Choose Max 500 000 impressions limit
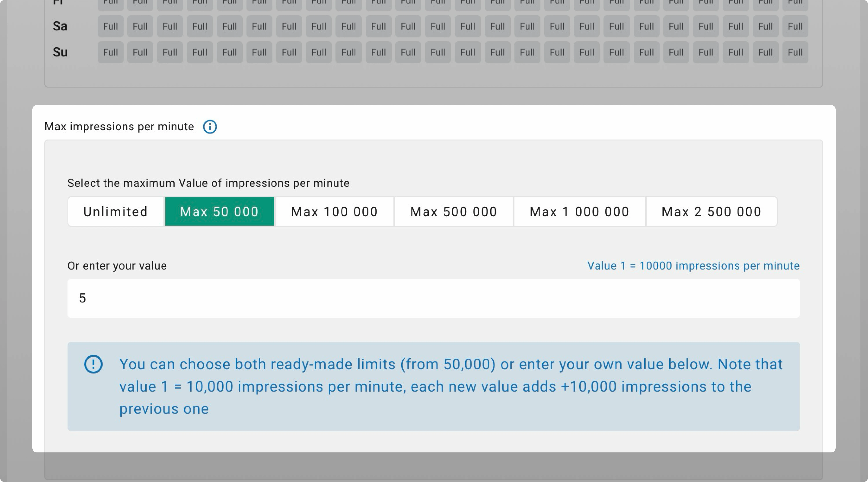The image size is (868, 482). tap(454, 211)
